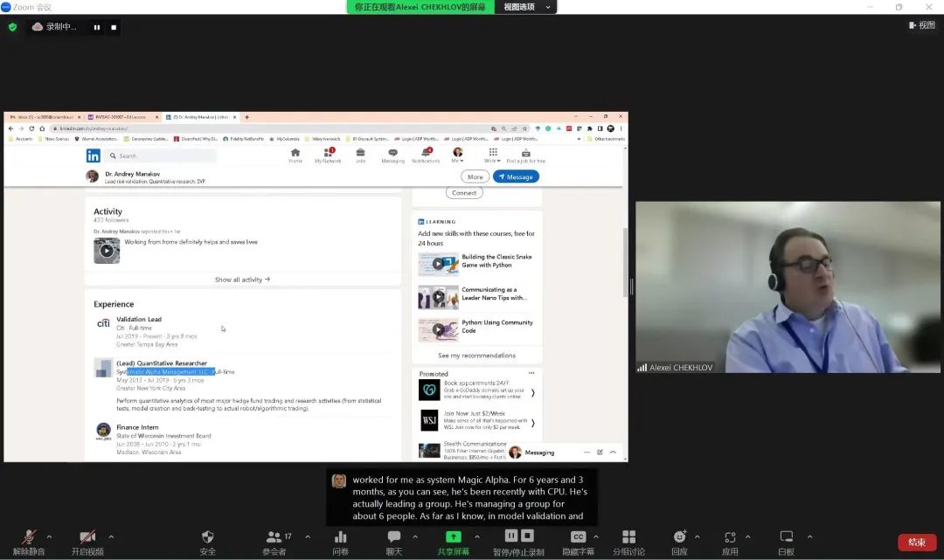This screenshot has width=944, height=560.
Task: Open the Polls bar-chart icon
Action: click(x=340, y=536)
